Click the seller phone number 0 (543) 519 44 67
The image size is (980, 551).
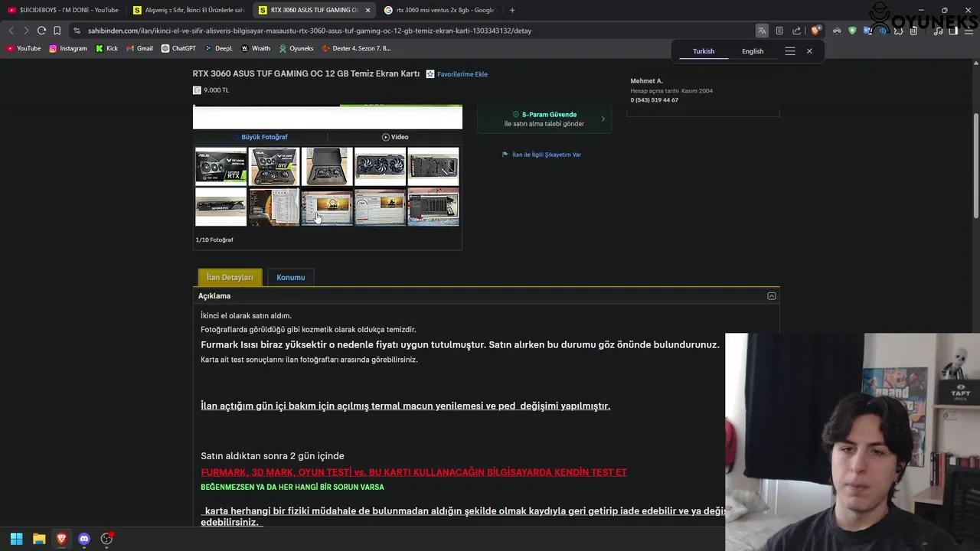(x=654, y=100)
